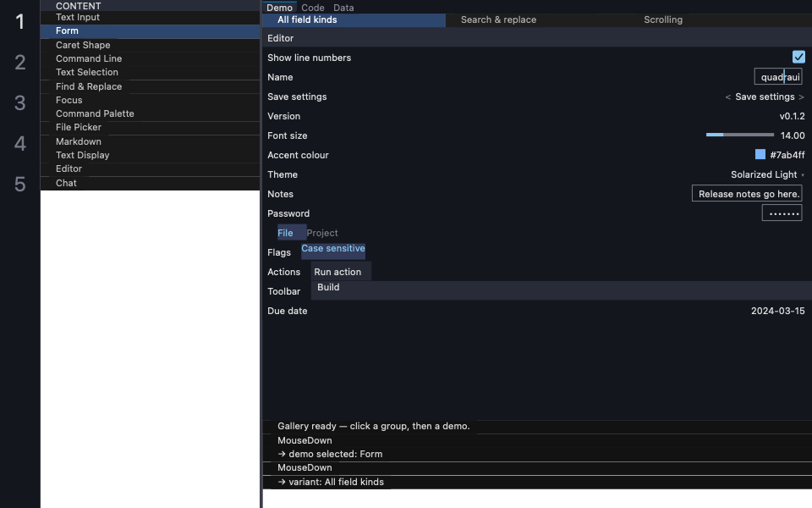Image resolution: width=812 pixels, height=508 pixels.
Task: Click the Save settings button on the right
Action: click(765, 97)
